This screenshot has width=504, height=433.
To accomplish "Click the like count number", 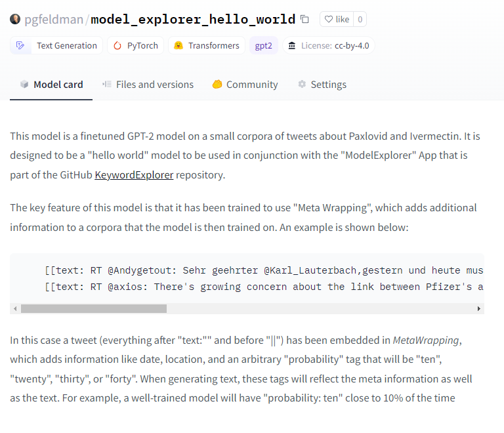I will point(360,19).
